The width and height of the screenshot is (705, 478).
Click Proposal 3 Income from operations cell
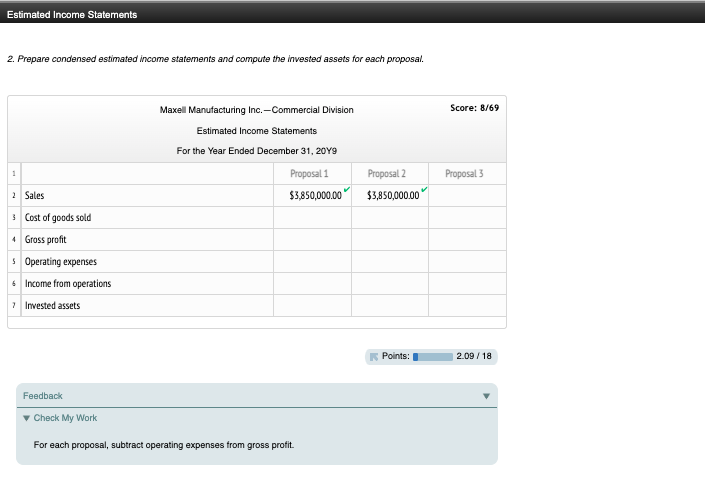tap(467, 284)
